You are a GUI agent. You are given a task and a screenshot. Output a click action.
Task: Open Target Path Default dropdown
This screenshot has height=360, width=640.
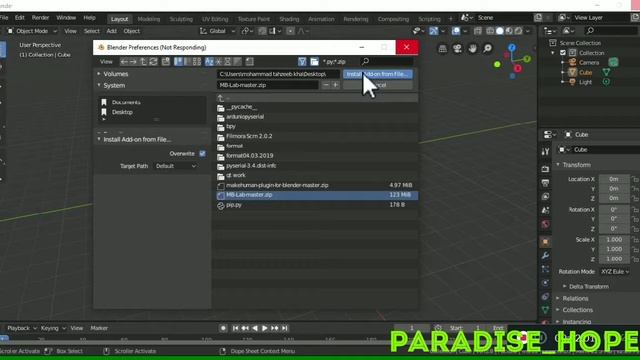click(176, 166)
